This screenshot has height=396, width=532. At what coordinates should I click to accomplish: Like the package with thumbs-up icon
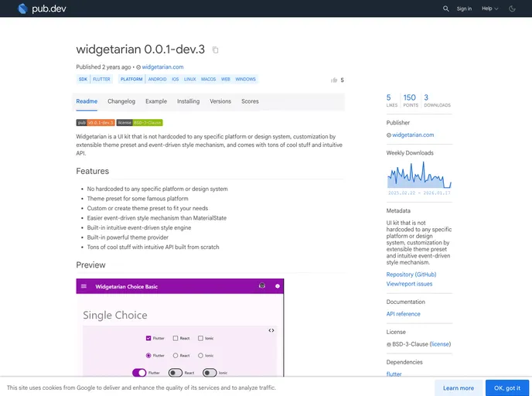pyautogui.click(x=334, y=80)
